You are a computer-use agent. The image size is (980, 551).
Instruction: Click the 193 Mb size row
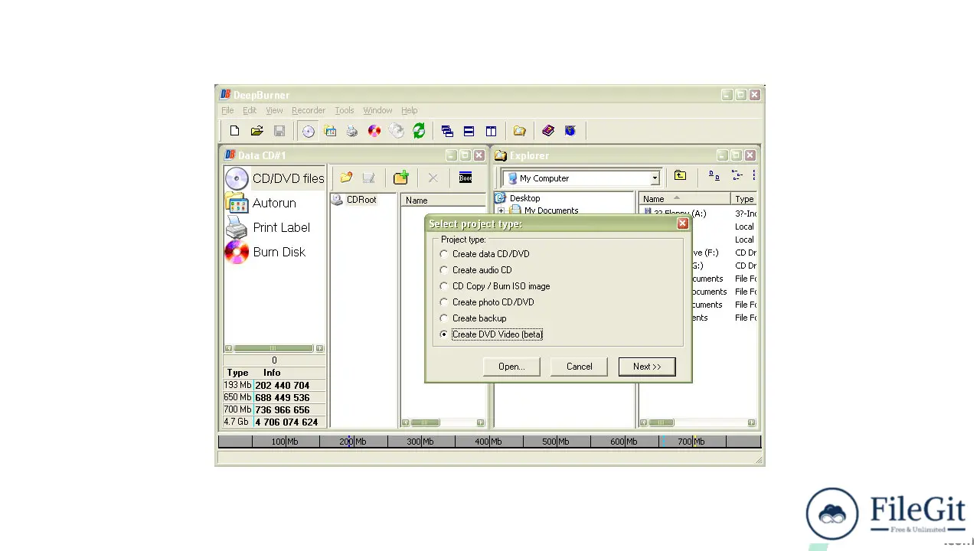(x=274, y=386)
